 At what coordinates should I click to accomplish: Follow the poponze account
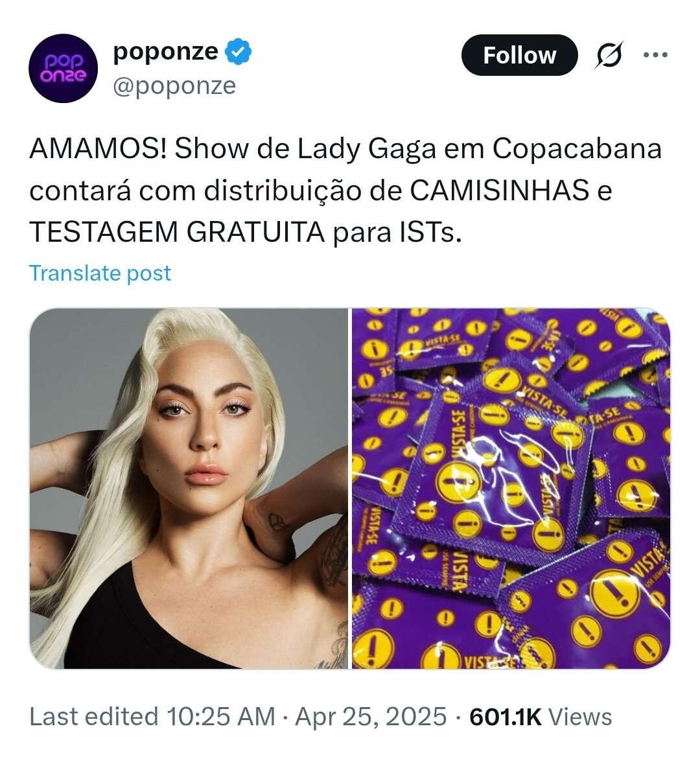coord(519,55)
